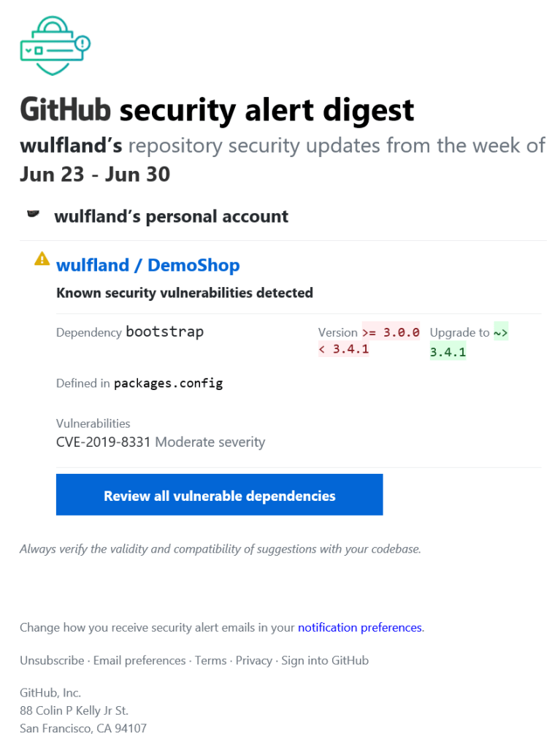The width and height of the screenshot is (560, 747).
Task: Click the Unsubscribe link
Action: 51,660
